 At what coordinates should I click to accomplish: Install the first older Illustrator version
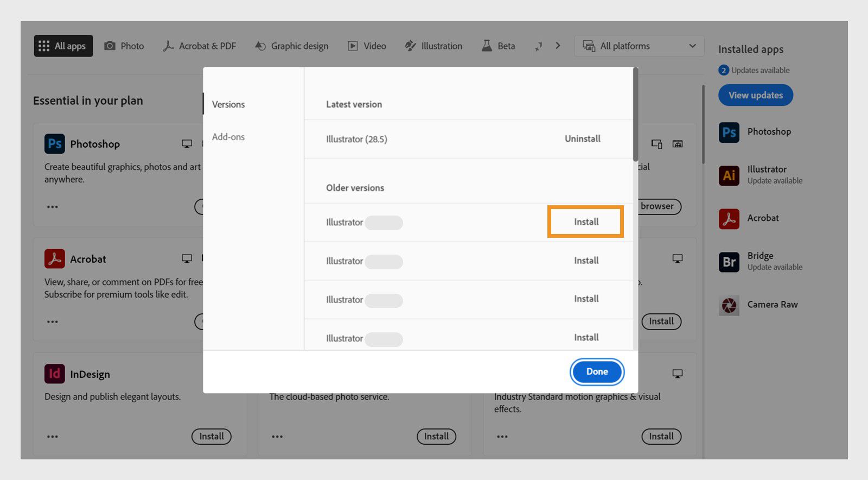(x=586, y=222)
